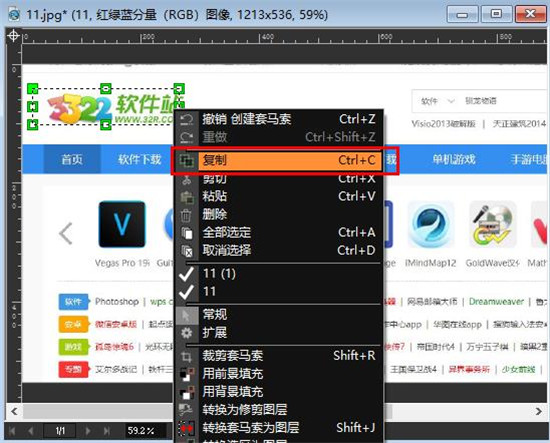Choose 用前景填充 from the context menu
Viewport: 550px width, 443px height.
[x=233, y=374]
